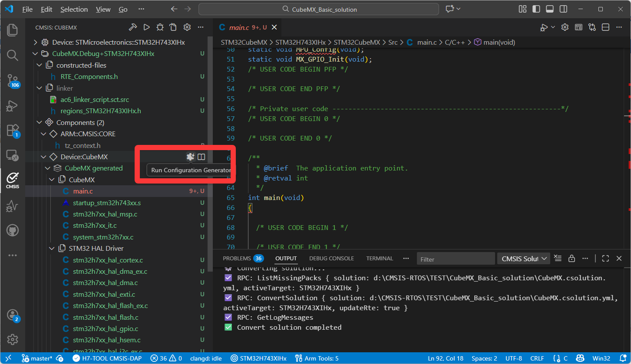Toggle output scroll lock icon
The width and height of the screenshot is (631, 364).
pyautogui.click(x=572, y=259)
